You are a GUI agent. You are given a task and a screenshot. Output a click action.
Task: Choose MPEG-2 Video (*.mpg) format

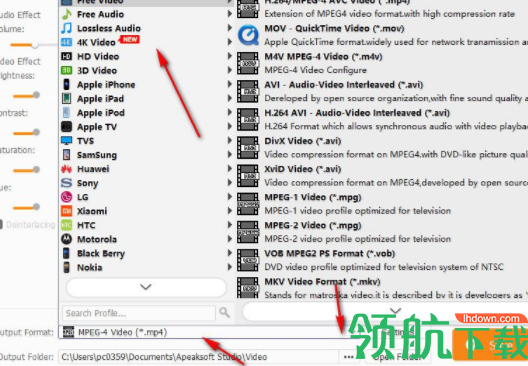382,232
